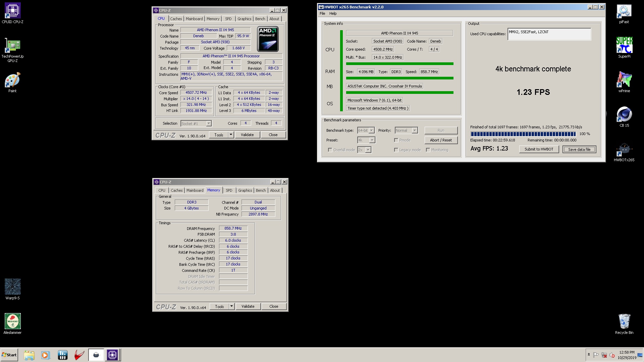Click Action Center flag tray icon
Viewport: 644px width, 362px height.
(x=596, y=355)
